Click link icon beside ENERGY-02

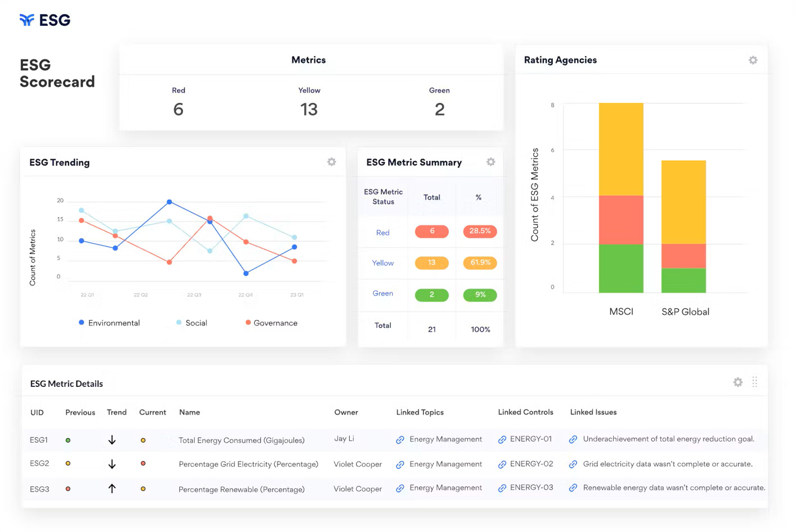click(502, 465)
